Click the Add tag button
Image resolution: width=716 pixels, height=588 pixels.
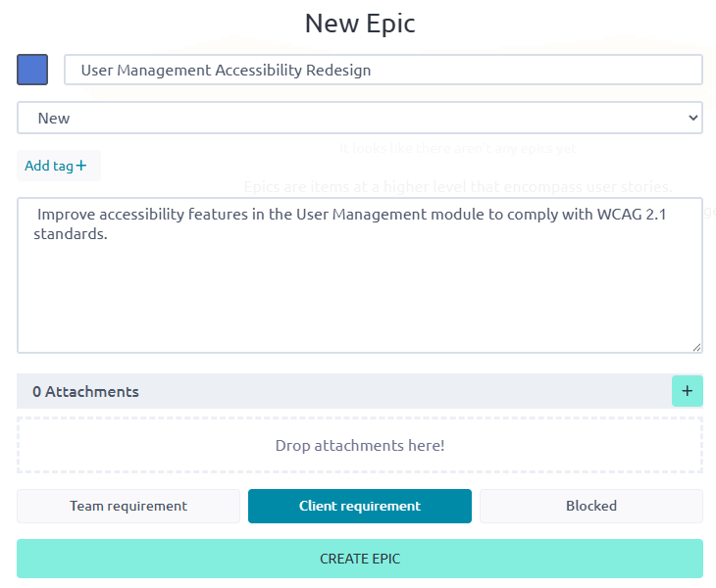49,166
